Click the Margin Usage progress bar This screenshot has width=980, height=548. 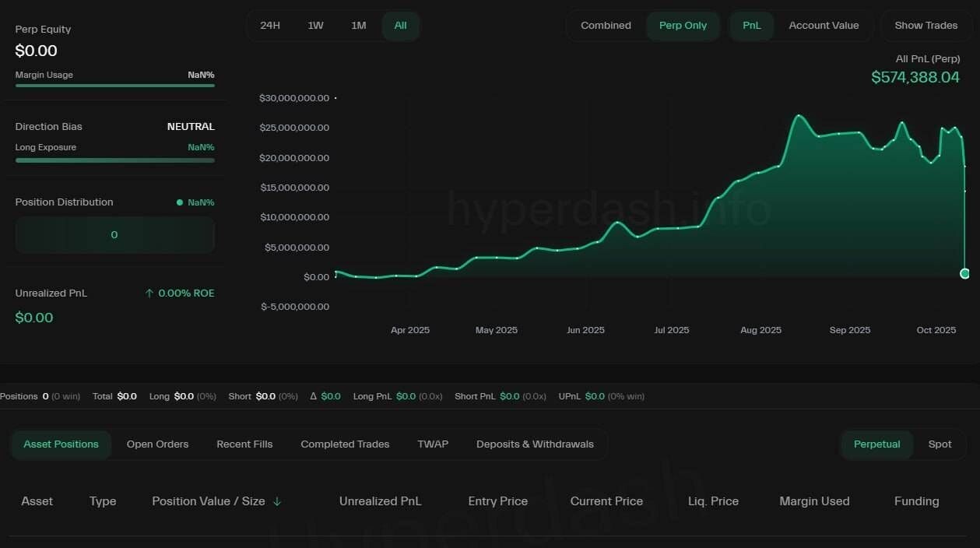[114, 86]
